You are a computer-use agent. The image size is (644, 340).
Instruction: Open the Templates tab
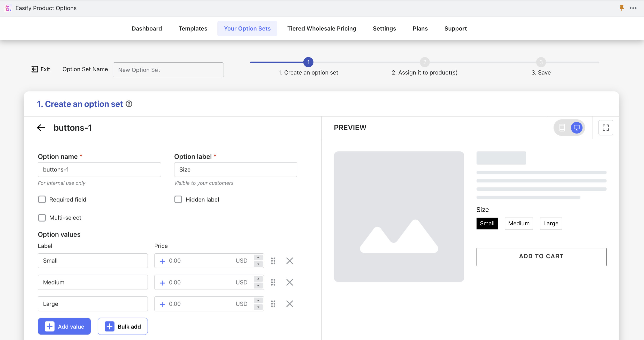(193, 28)
